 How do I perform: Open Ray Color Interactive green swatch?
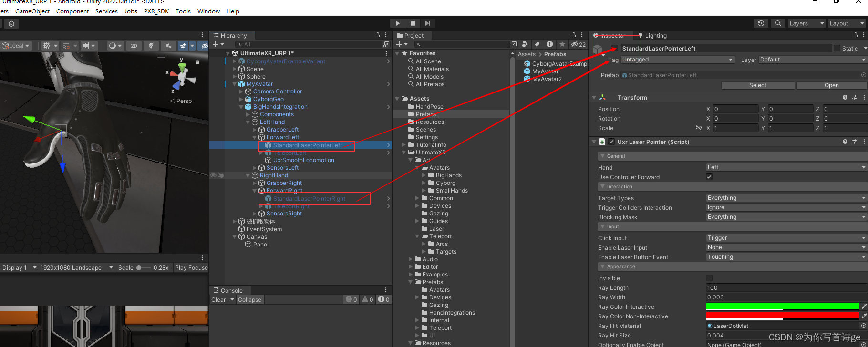click(783, 306)
